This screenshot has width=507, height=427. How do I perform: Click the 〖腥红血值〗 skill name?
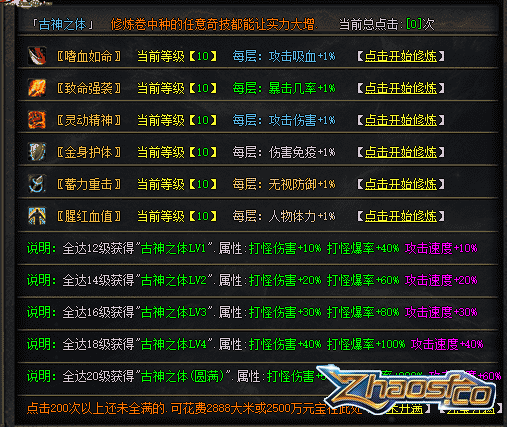(x=89, y=216)
